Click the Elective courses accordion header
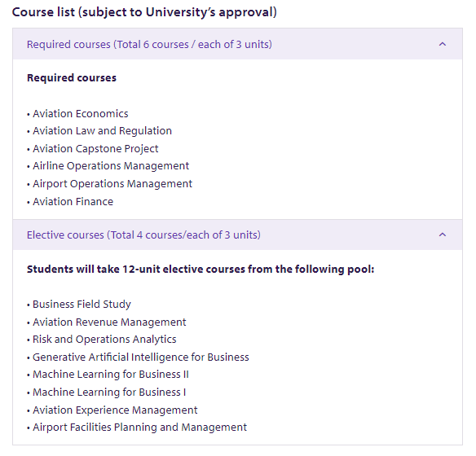The width and height of the screenshot is (476, 456). coord(237,235)
